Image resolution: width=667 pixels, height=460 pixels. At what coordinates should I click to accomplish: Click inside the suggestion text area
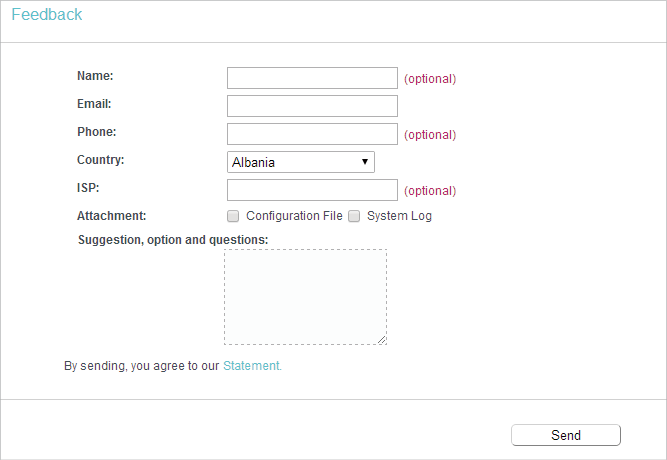305,297
